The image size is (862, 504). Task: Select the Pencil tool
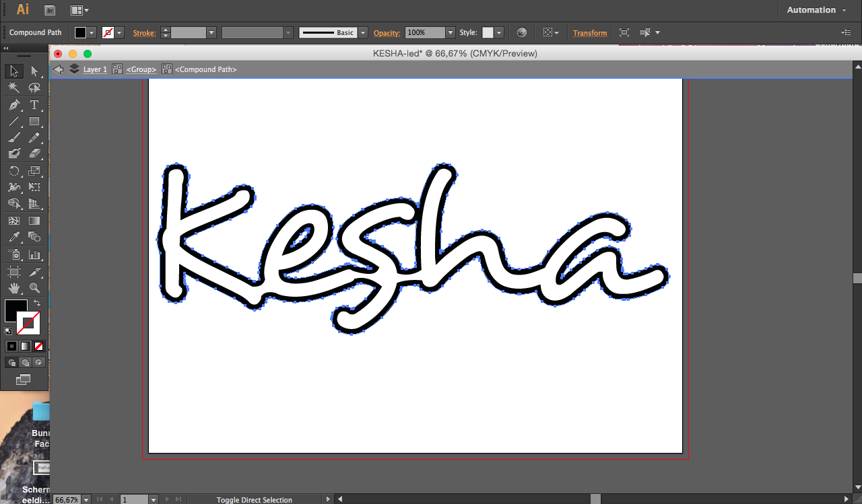tap(34, 137)
